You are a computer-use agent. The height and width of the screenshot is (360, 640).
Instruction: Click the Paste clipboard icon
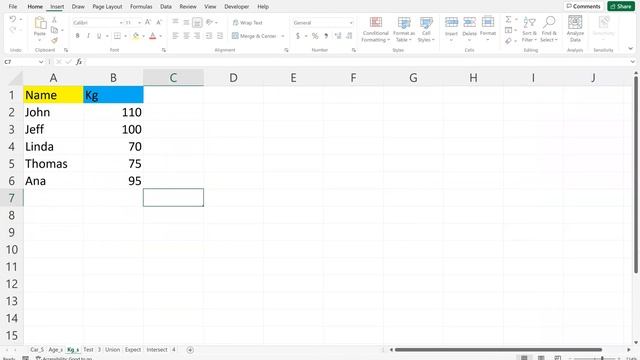40,24
